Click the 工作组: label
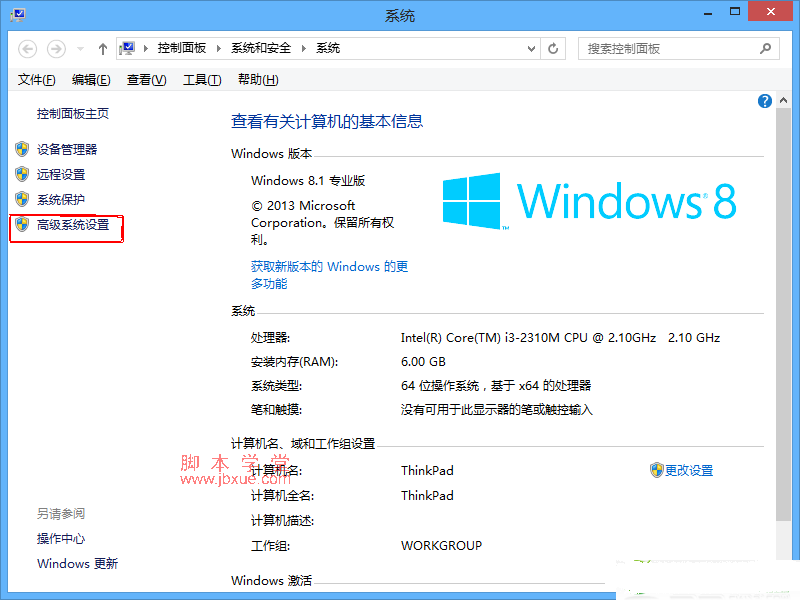The image size is (800, 600). (270, 545)
